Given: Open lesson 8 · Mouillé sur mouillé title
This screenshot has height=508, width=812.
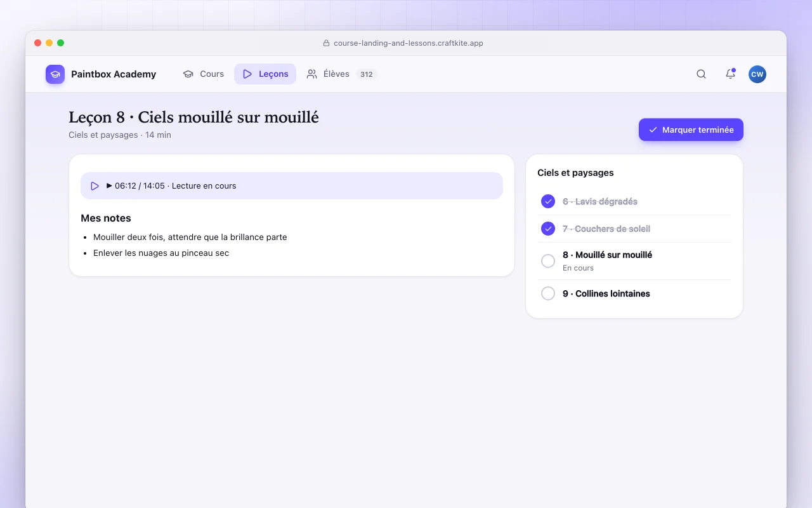Looking at the screenshot, I should coord(607,255).
